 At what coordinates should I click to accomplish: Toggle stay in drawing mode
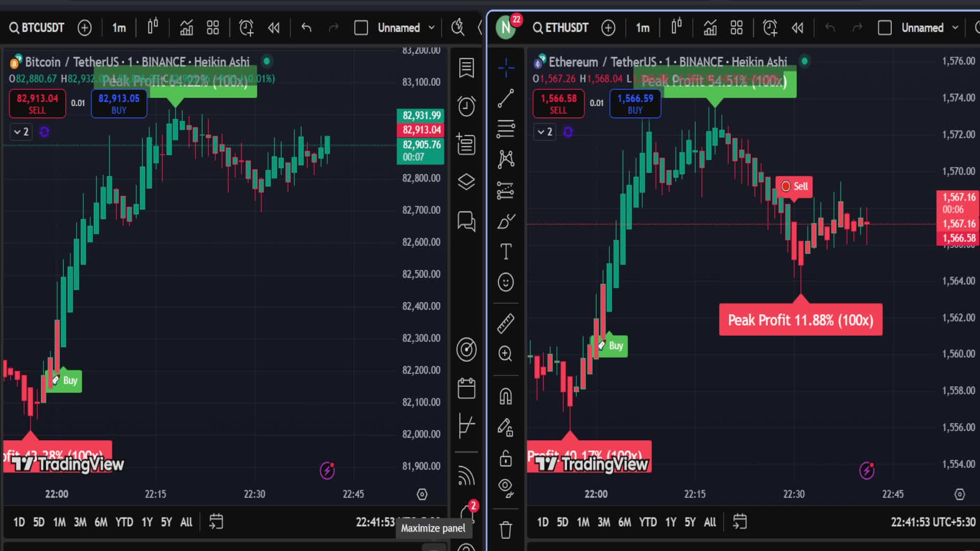[x=506, y=427]
